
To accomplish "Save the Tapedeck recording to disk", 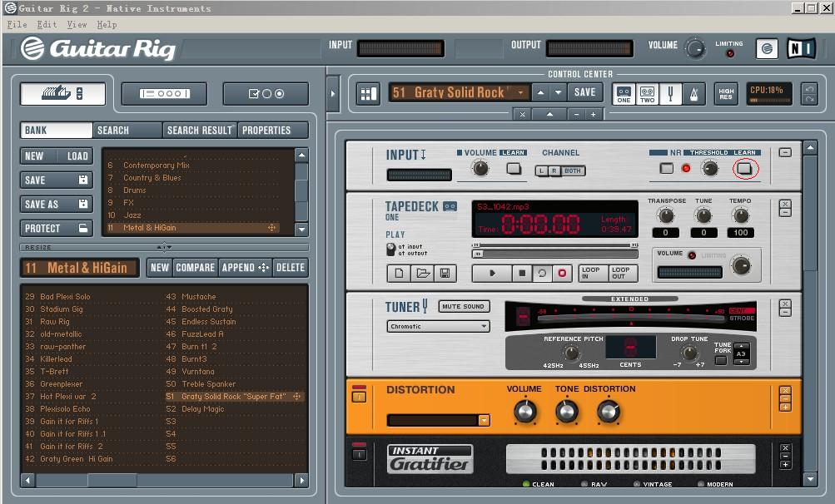I will [445, 273].
